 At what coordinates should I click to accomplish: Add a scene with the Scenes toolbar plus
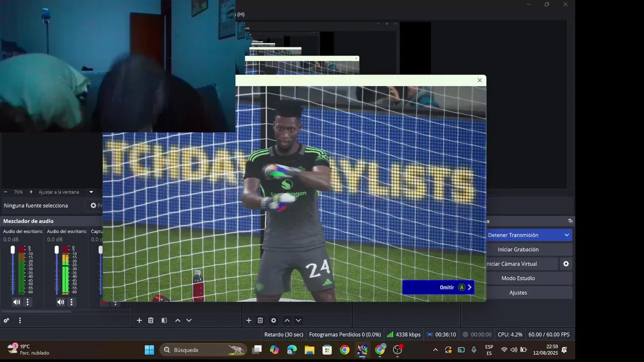(x=139, y=320)
